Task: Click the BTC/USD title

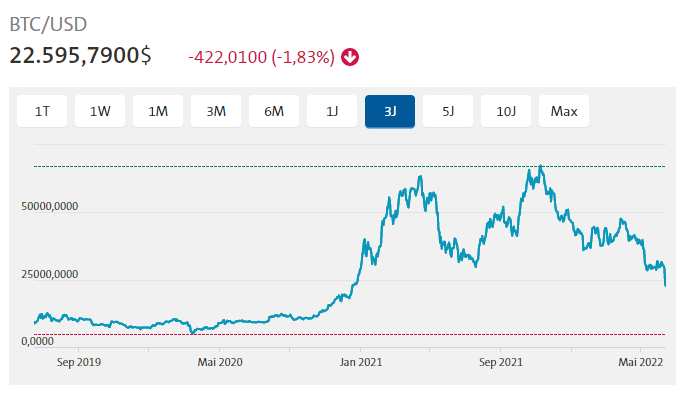Action: pos(48,24)
